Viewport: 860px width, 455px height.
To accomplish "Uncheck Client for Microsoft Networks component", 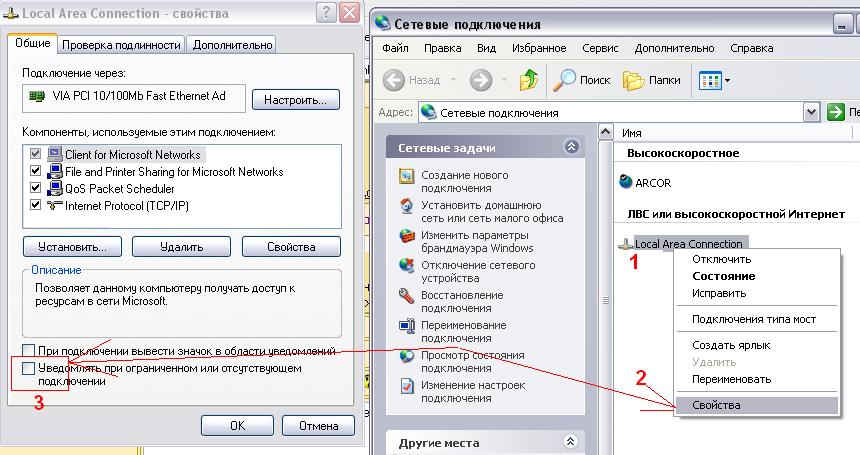I will pos(37,155).
